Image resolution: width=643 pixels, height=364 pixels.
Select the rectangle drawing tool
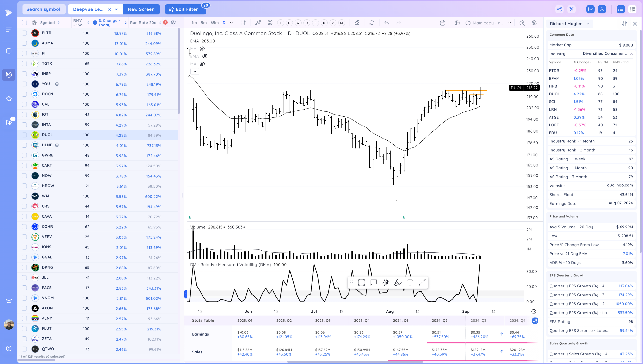[361, 283]
